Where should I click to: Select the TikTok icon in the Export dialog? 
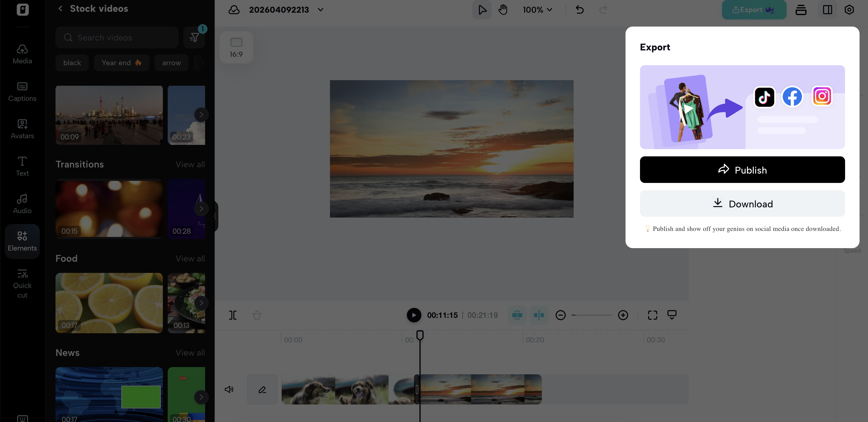(x=764, y=97)
